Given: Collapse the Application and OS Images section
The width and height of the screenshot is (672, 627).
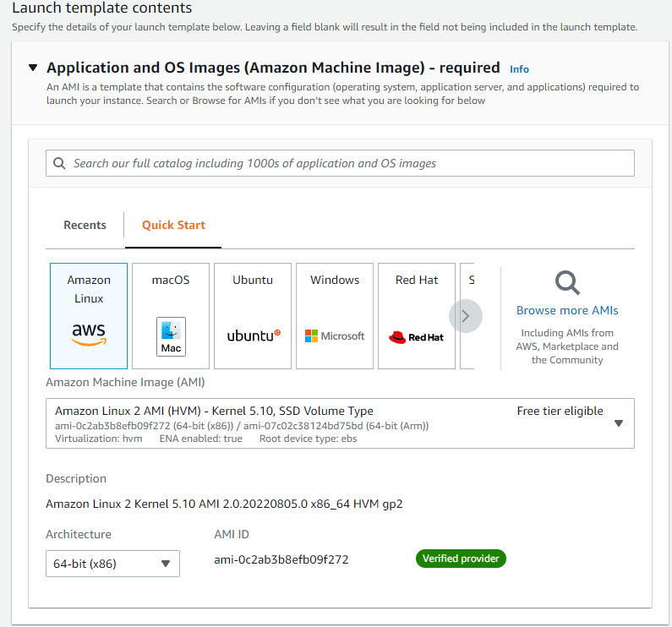Looking at the screenshot, I should 33,68.
